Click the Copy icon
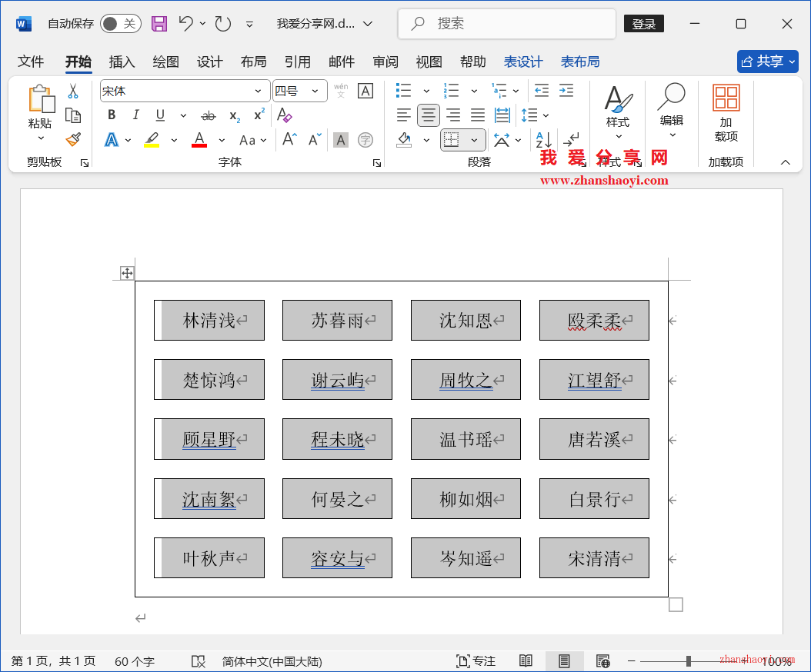811x672 pixels. click(x=73, y=116)
